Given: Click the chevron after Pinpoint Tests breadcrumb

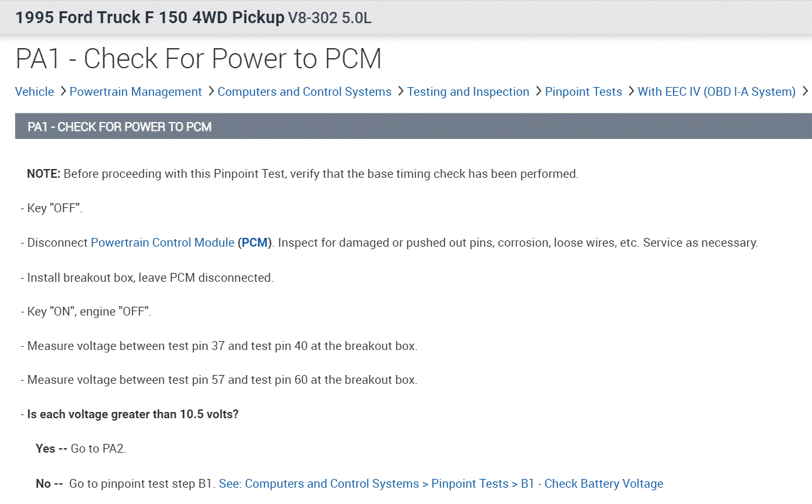Looking at the screenshot, I should [631, 91].
